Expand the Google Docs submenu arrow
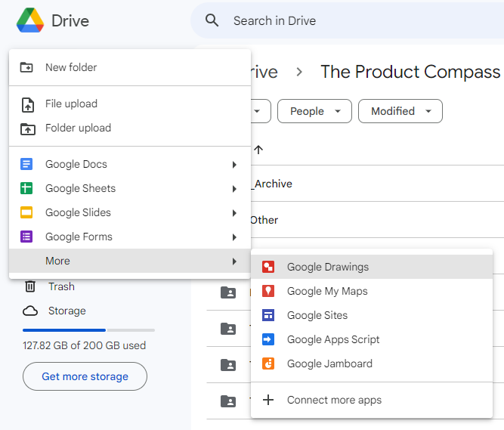 tap(234, 165)
